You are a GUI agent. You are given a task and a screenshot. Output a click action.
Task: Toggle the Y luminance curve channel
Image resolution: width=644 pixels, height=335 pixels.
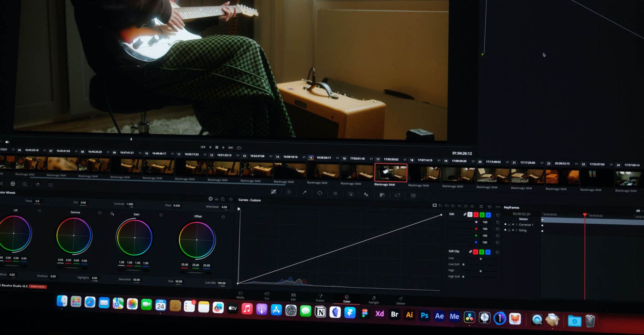tap(470, 215)
